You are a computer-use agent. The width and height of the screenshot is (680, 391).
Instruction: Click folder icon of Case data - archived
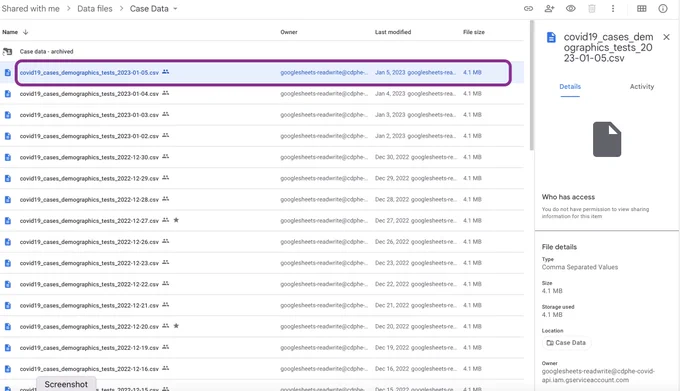[7, 52]
